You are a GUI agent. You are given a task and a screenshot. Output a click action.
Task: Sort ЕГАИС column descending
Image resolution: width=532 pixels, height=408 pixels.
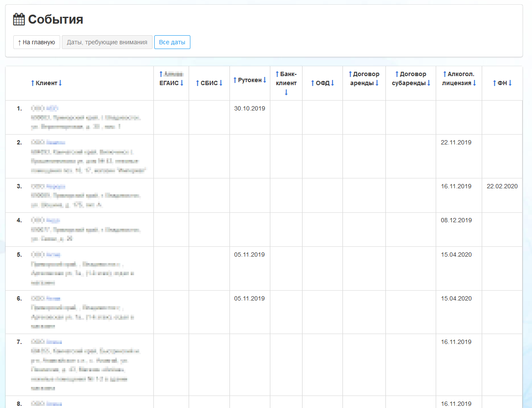(182, 83)
